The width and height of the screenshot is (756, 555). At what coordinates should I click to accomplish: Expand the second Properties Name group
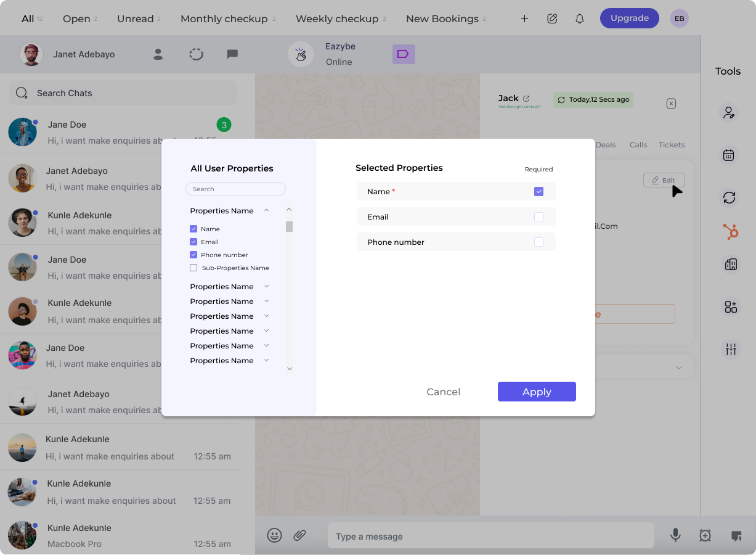tap(266, 286)
